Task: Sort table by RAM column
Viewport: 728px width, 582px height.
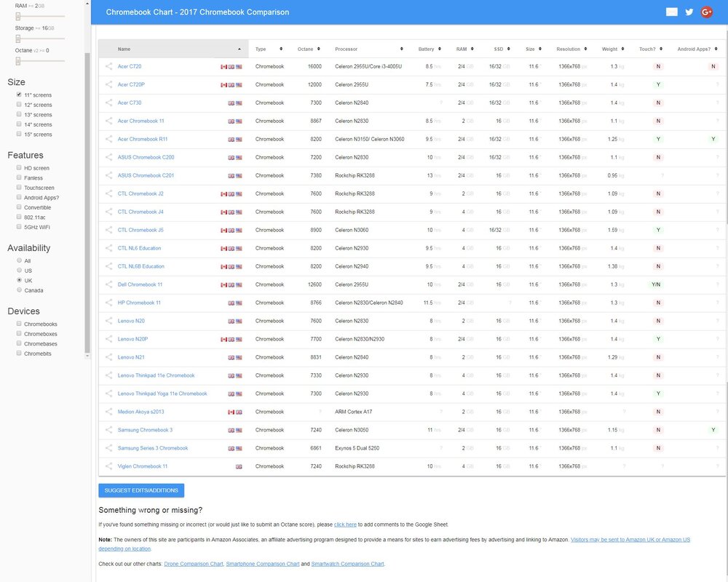Action: point(464,49)
